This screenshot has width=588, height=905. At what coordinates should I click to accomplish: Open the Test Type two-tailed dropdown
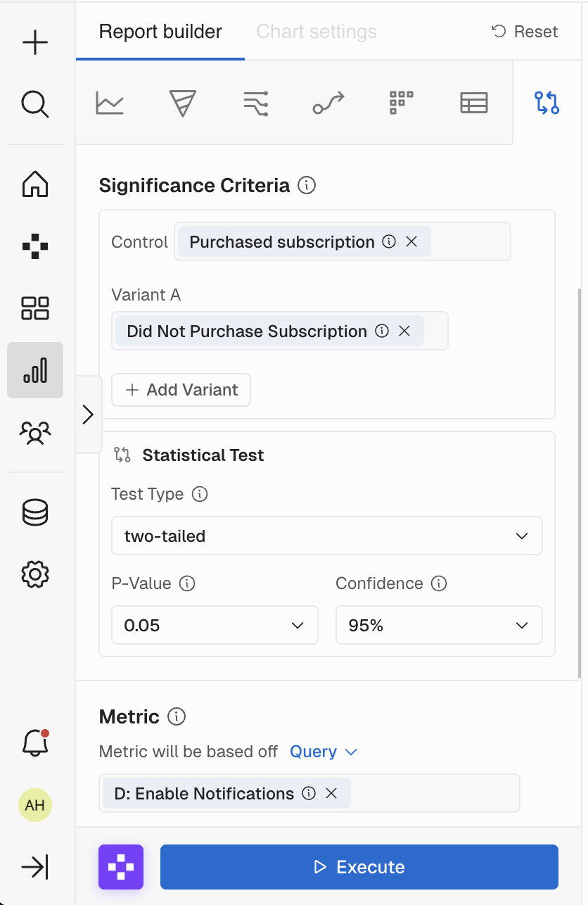tap(326, 536)
